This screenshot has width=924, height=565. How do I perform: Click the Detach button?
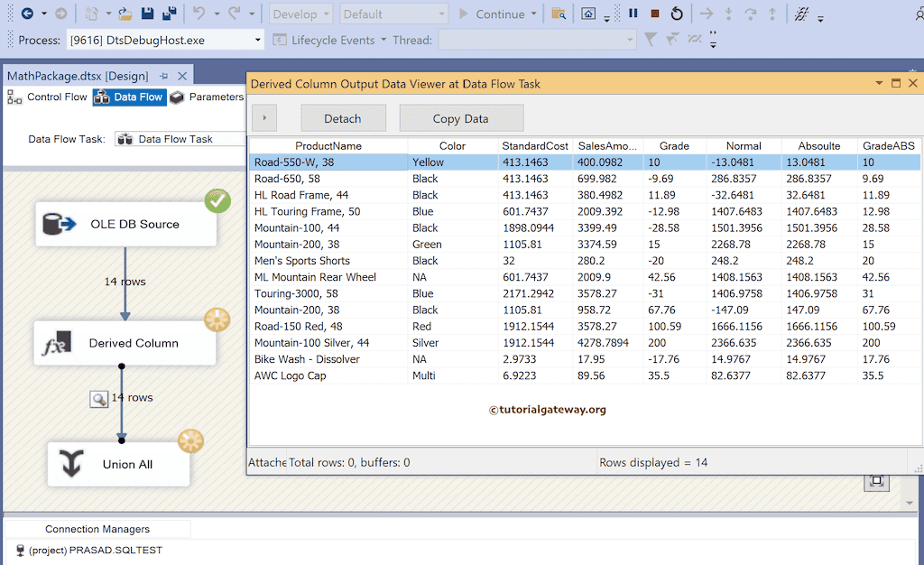[343, 117]
